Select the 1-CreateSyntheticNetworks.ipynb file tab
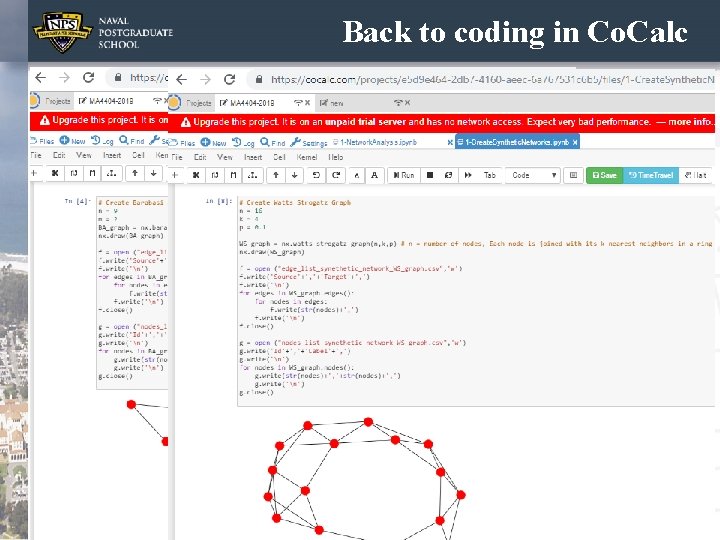 pos(513,142)
